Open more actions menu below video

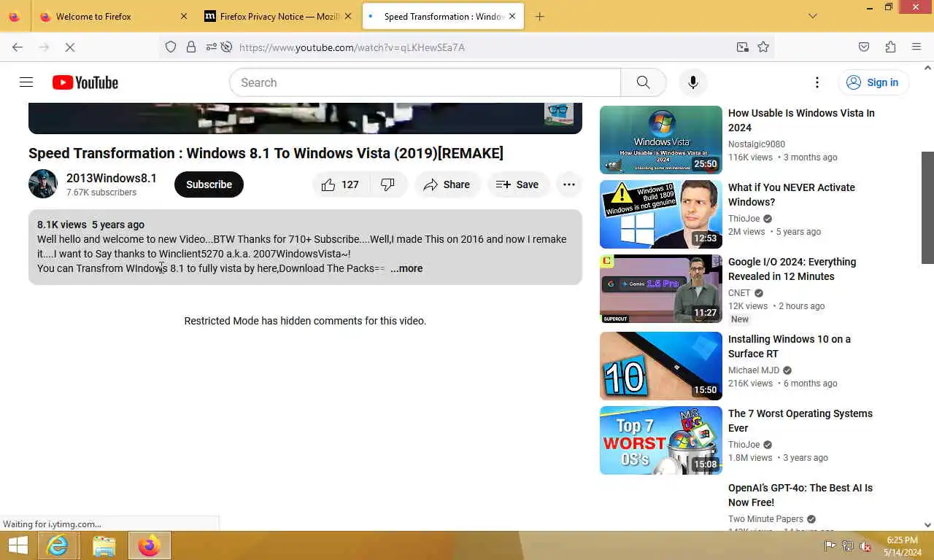[x=569, y=184]
